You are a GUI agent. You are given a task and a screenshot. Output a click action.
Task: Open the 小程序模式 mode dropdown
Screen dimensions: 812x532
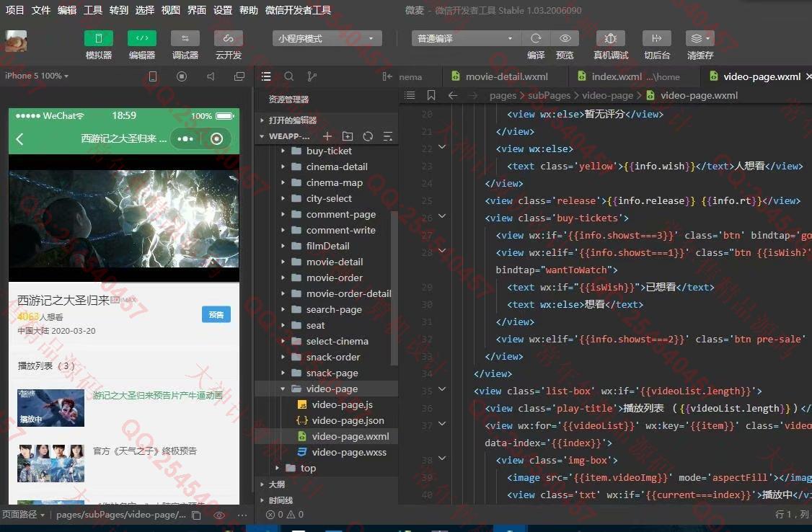point(327,39)
